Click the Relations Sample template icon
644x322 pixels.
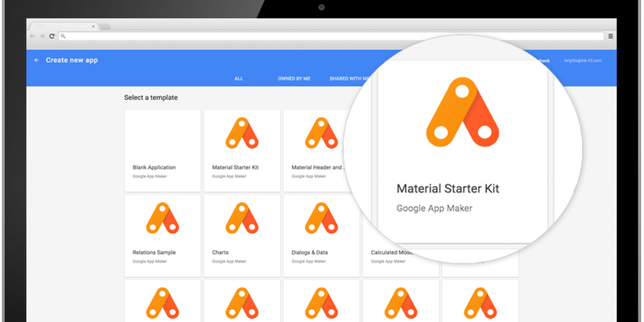click(x=163, y=218)
